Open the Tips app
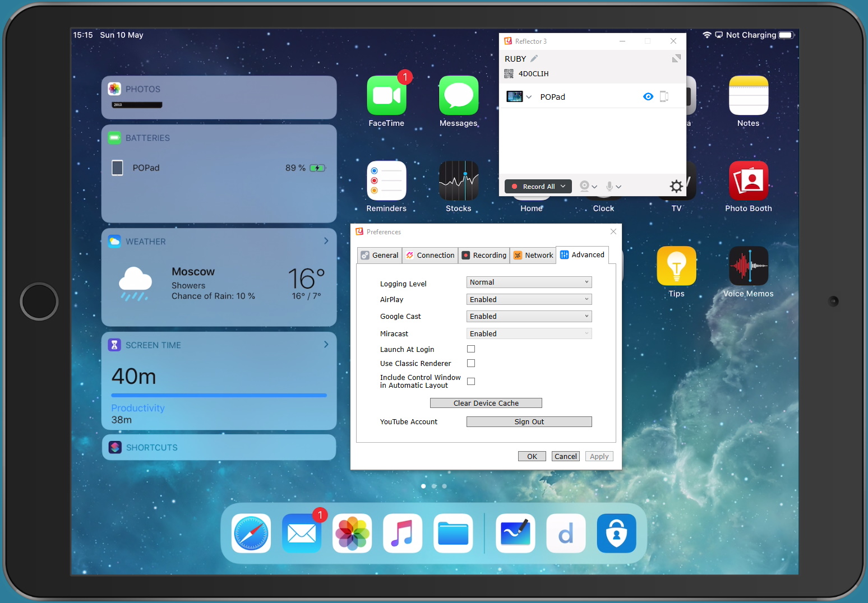Viewport: 868px width, 603px height. click(676, 266)
